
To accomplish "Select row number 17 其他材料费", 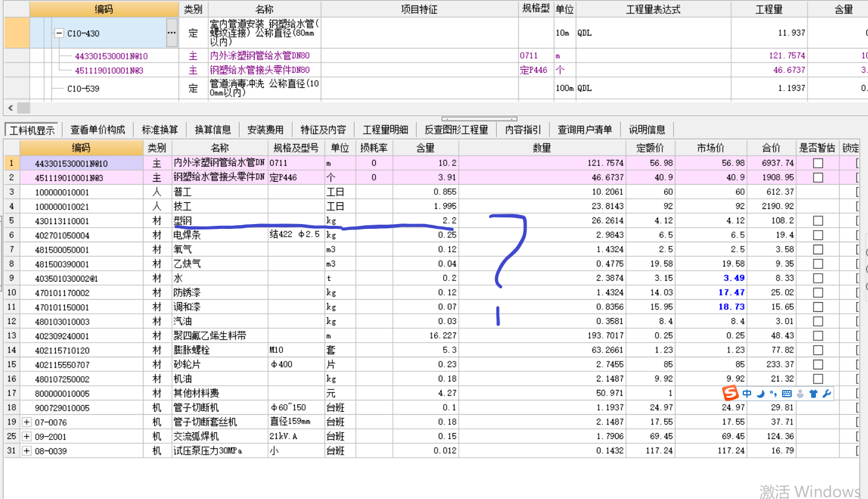I will (x=12, y=394).
